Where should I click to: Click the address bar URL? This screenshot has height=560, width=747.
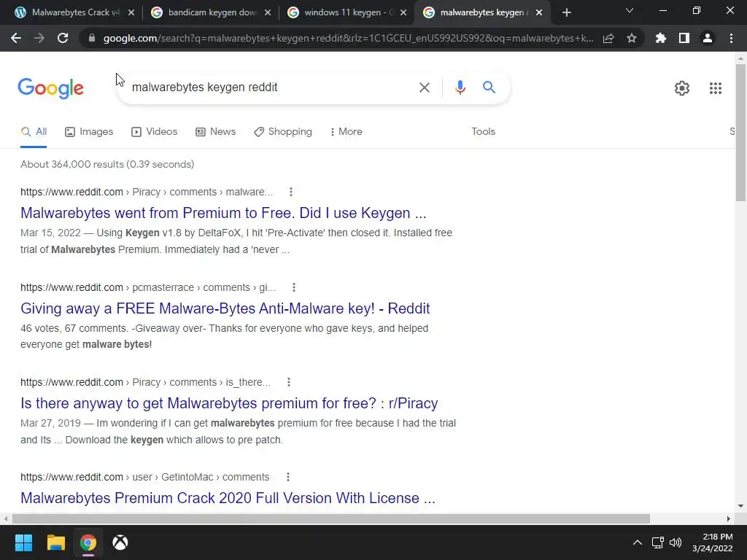tap(348, 38)
